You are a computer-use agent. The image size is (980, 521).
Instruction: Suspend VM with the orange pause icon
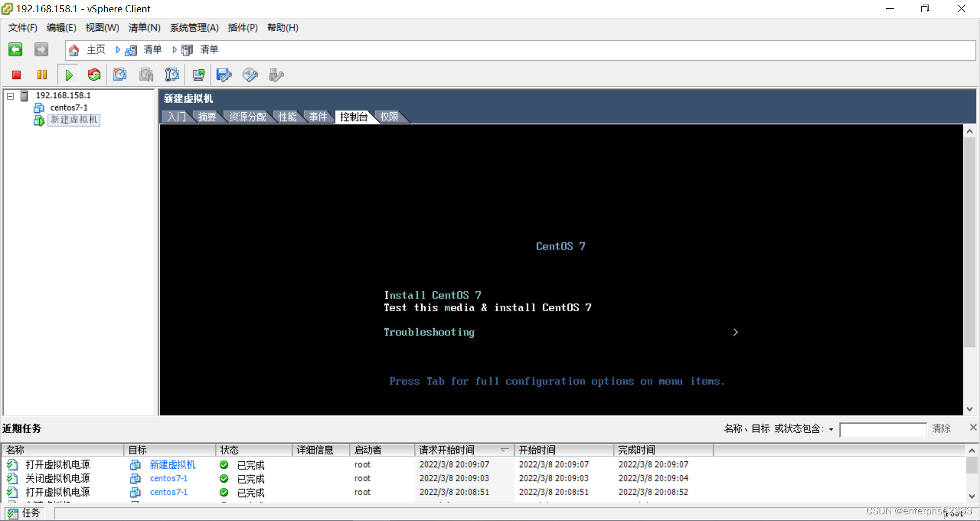42,75
